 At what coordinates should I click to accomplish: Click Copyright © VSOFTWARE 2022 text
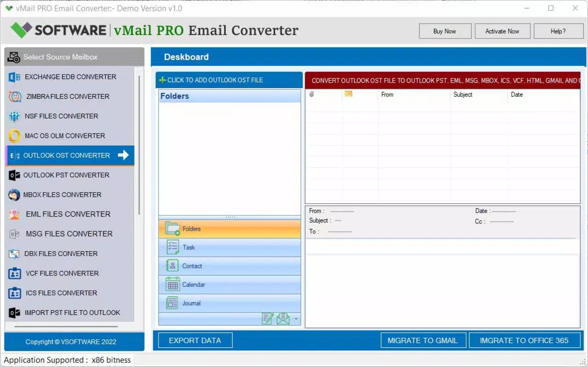point(71,342)
